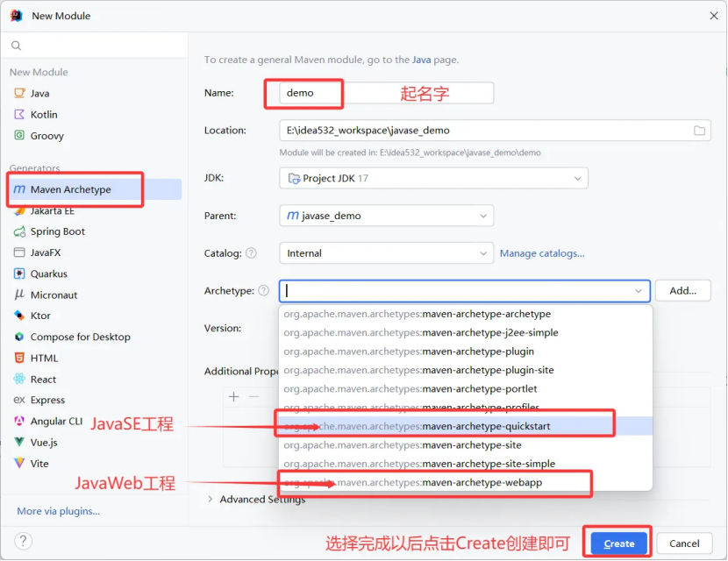Click the Vite generator icon
This screenshot has width=728, height=561.
(x=19, y=463)
